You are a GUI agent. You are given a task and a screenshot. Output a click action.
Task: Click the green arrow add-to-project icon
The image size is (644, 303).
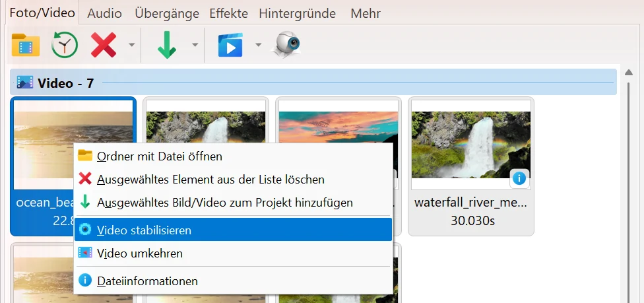167,44
